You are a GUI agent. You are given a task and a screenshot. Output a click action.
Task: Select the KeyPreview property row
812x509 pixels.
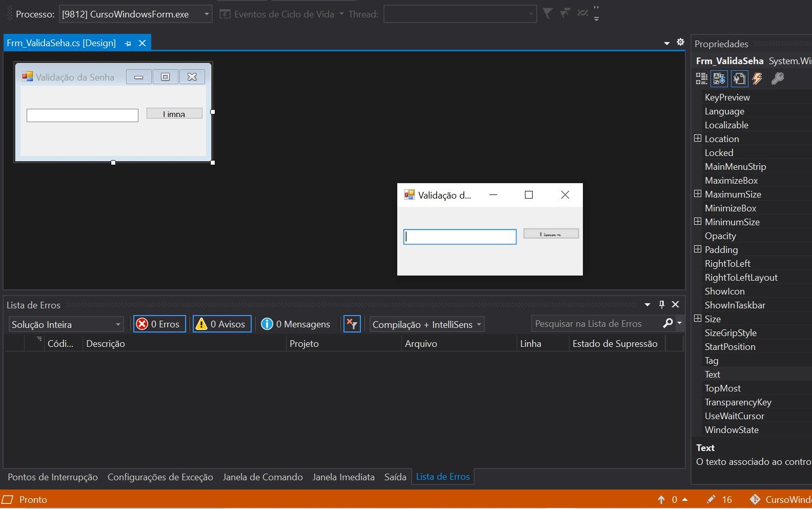(x=757, y=97)
